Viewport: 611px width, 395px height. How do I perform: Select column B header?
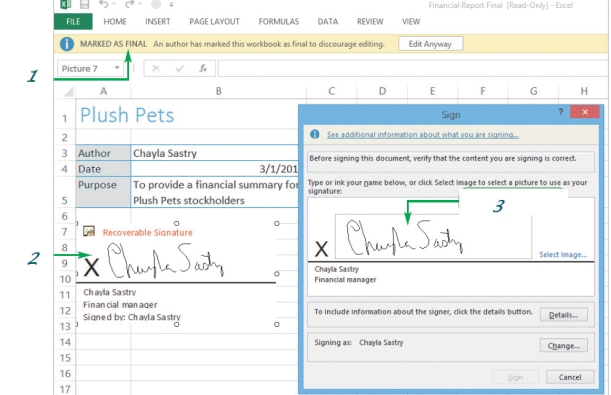coord(219,91)
